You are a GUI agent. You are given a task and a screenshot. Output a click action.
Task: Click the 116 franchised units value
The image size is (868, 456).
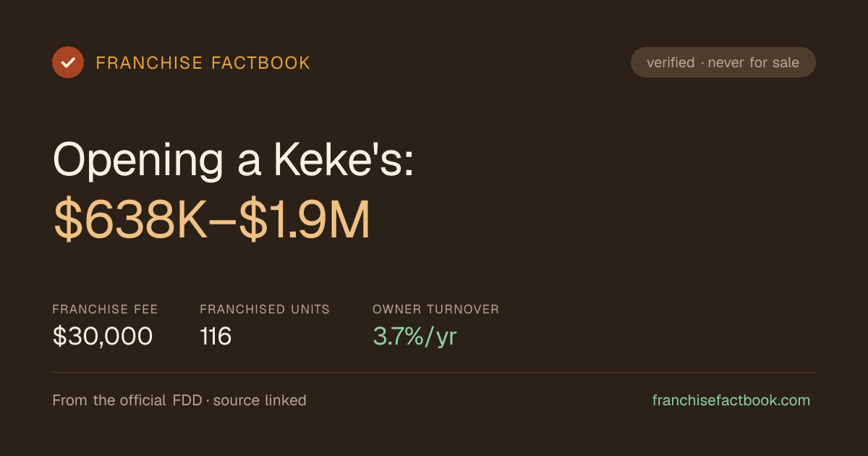tap(216, 337)
